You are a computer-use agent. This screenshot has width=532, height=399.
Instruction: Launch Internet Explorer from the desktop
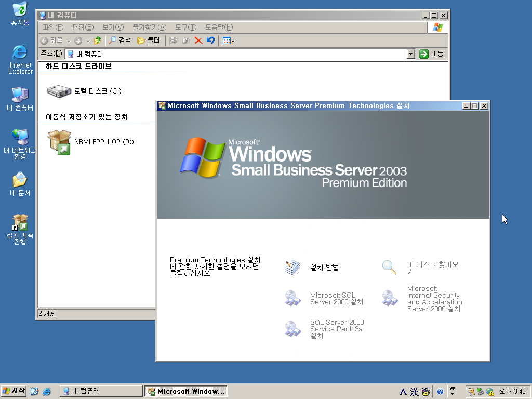click(x=20, y=59)
